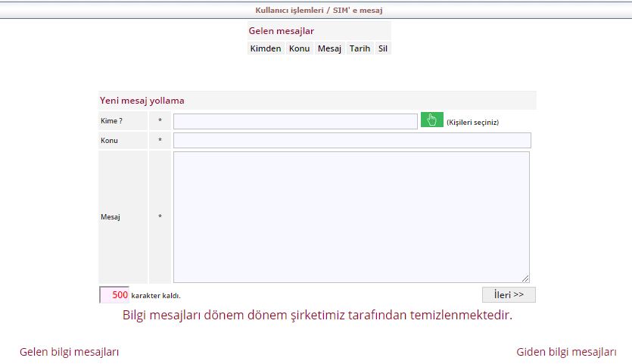
Task: Click the green hand icon to select recipients
Action: click(x=431, y=120)
